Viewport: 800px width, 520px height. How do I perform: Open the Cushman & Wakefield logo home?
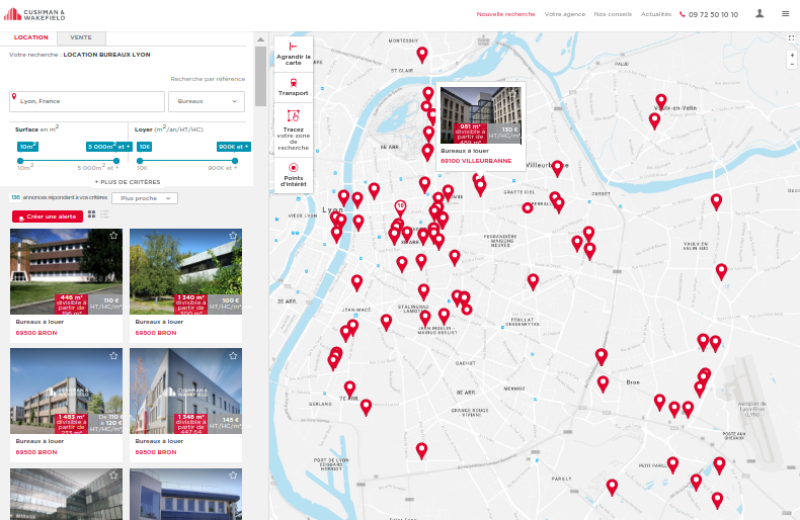click(x=35, y=14)
